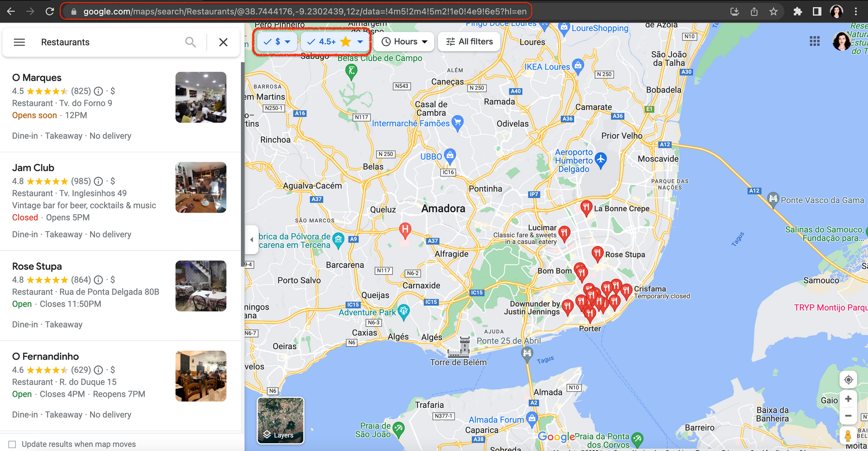The width and height of the screenshot is (868, 451).
Task: Click Ponte Vasco da Gama bridge marker
Action: click(773, 200)
